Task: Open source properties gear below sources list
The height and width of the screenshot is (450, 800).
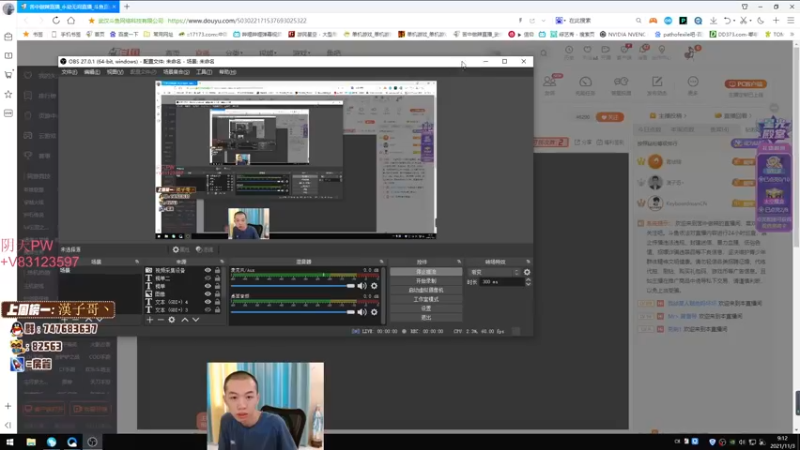Action: point(172,320)
